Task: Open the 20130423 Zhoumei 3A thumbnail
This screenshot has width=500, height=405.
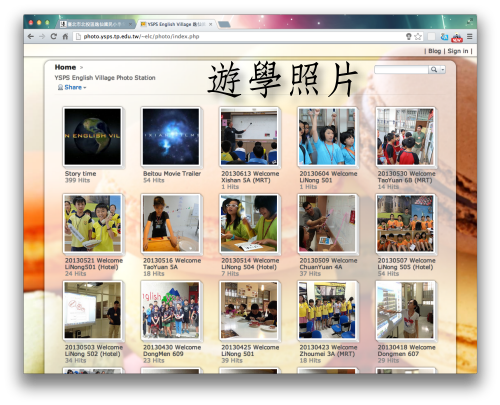Action: pyautogui.click(x=327, y=310)
